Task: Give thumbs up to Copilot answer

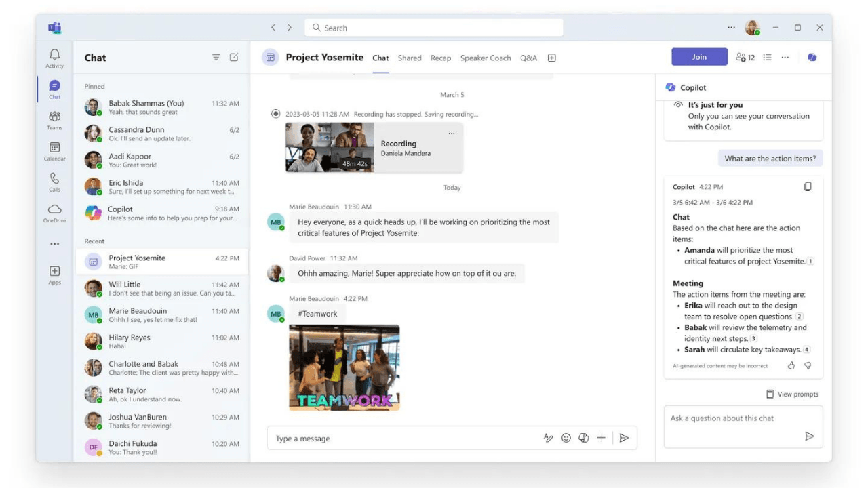Action: (x=791, y=365)
